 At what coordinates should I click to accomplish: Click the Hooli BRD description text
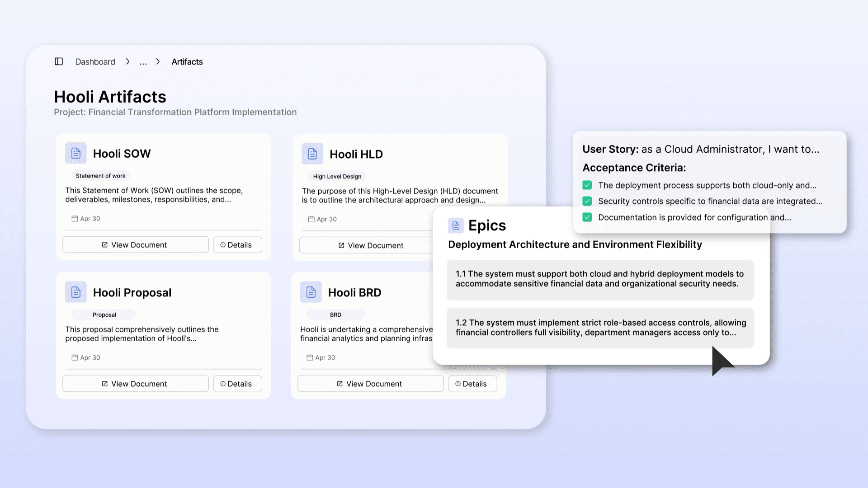click(367, 334)
